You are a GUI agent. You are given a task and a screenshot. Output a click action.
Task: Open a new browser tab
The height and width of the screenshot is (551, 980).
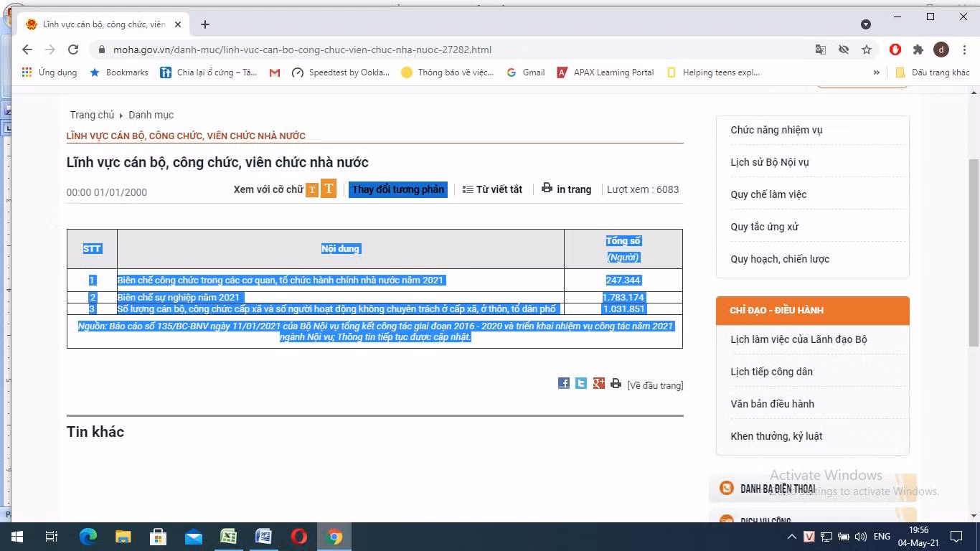tap(205, 24)
